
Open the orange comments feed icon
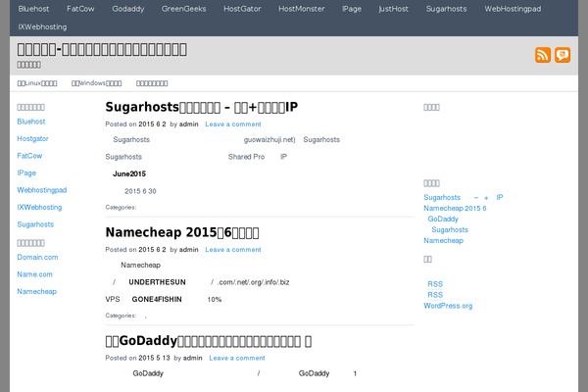click(563, 55)
